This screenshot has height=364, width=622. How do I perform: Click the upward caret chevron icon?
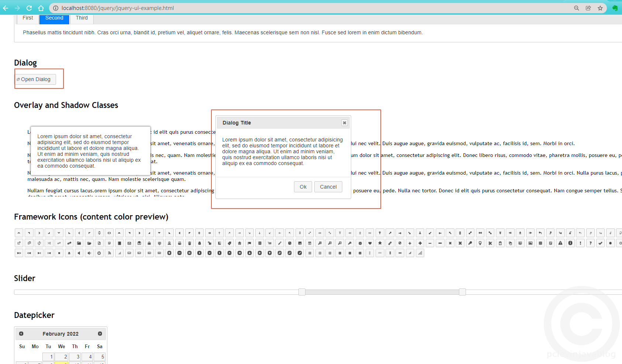pos(19,233)
